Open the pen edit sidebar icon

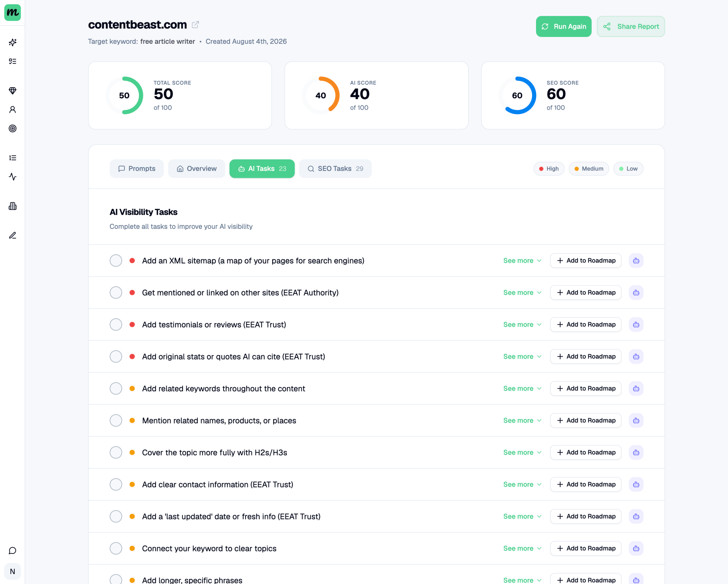coord(13,235)
